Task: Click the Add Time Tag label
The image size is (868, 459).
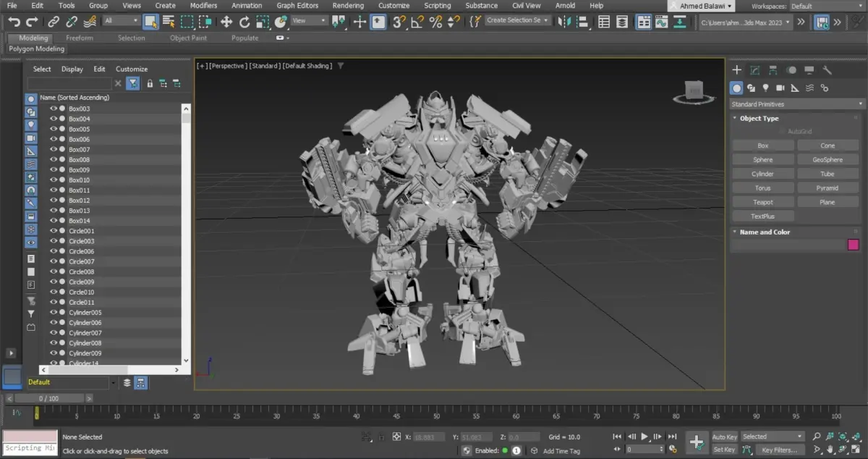Action: [x=561, y=451]
